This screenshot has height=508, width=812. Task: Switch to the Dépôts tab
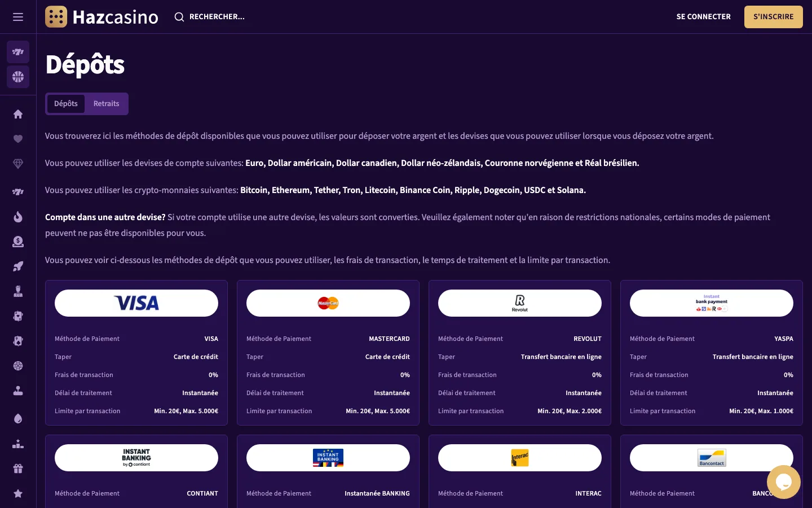[x=66, y=104]
